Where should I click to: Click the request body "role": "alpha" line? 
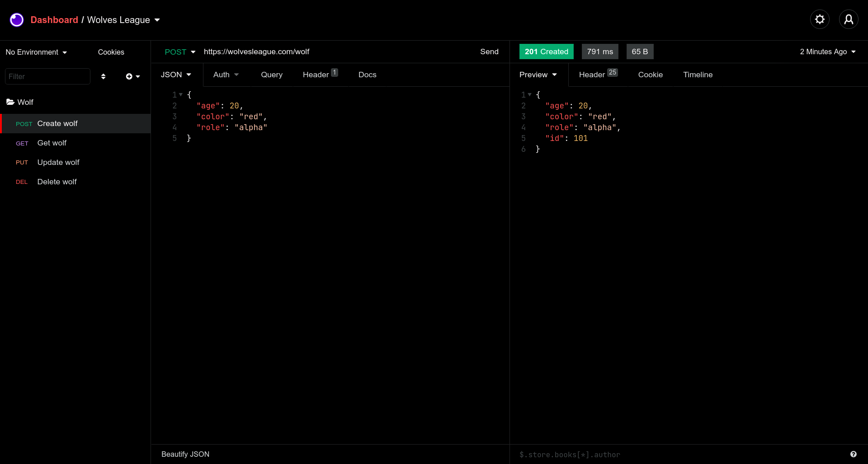click(232, 127)
